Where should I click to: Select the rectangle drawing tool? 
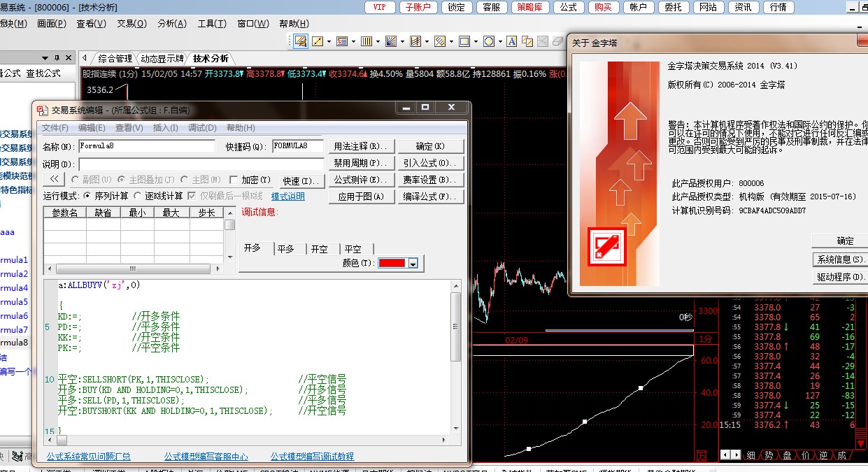click(x=464, y=41)
